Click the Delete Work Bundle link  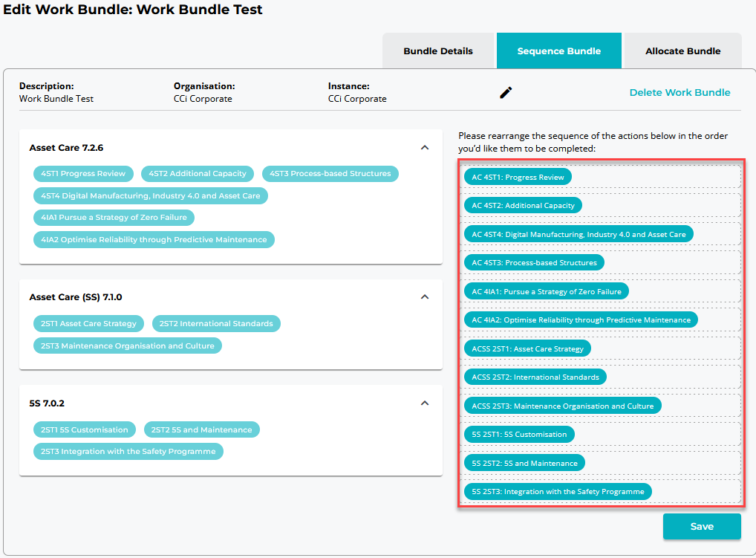tap(680, 93)
